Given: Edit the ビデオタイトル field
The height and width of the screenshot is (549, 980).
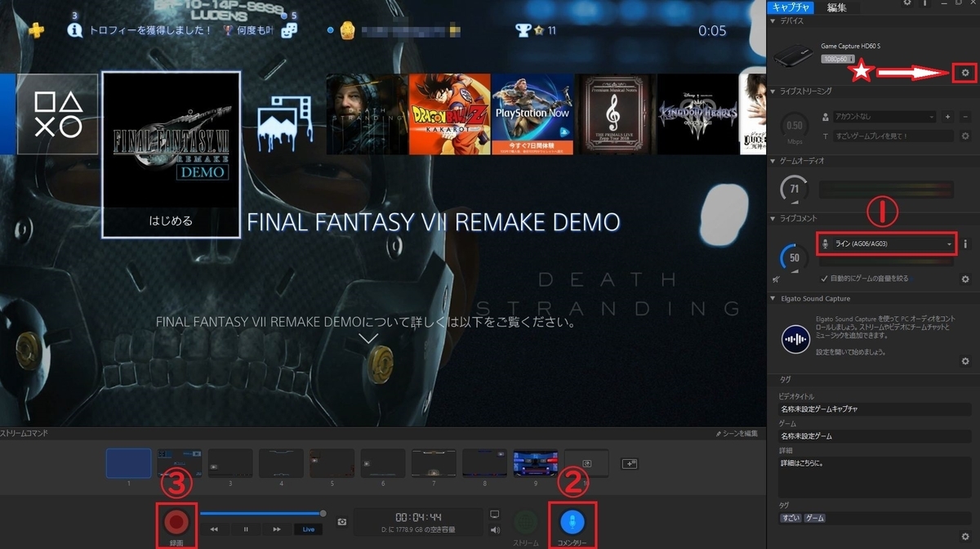Looking at the screenshot, I should (875, 408).
